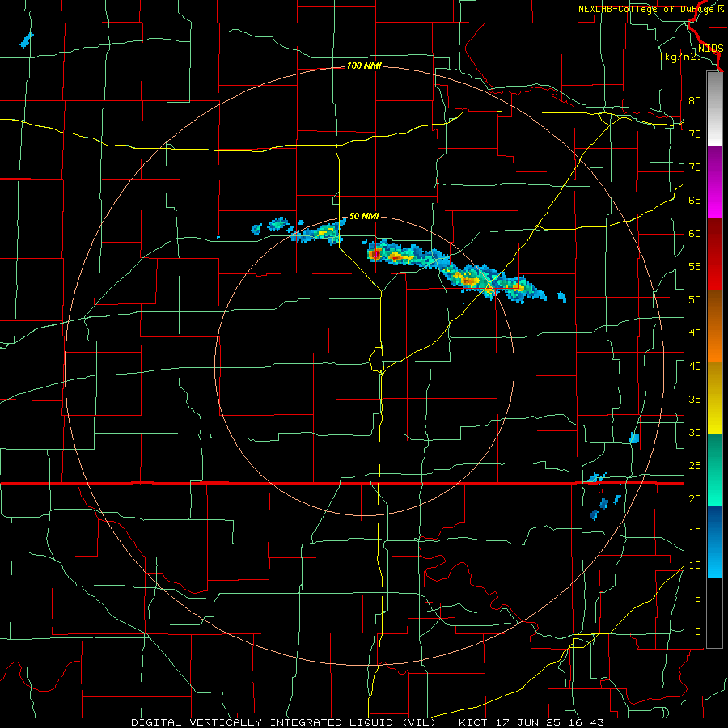Screen dimensions: 728x728
Task: Click the 35 value on the color scale
Action: [x=695, y=400]
